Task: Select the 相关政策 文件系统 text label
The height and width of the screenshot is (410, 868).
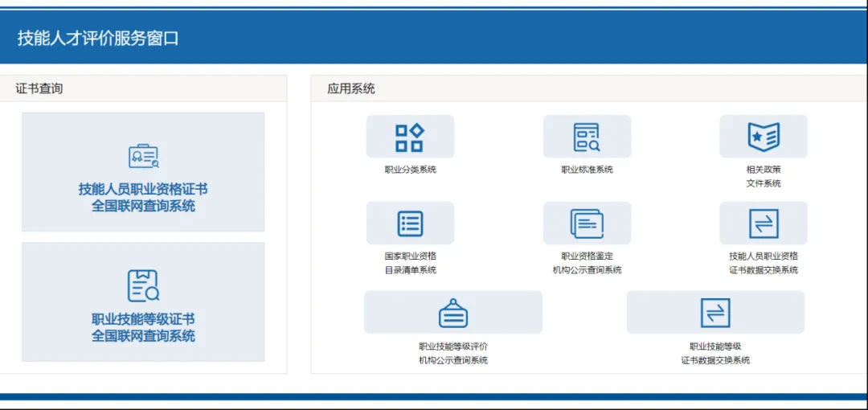Action: (763, 176)
